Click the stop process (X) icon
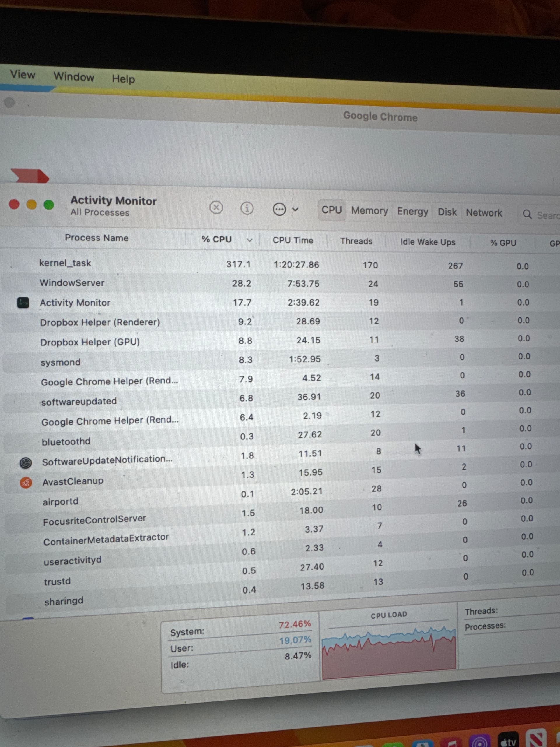Viewport: 560px width, 747px height. 216,207
